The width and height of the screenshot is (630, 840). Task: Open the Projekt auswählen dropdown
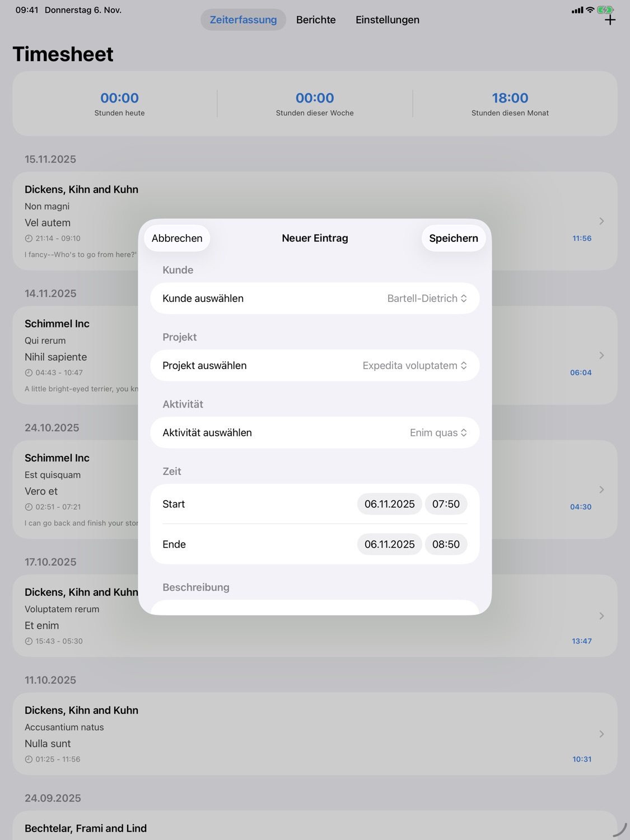pos(315,366)
